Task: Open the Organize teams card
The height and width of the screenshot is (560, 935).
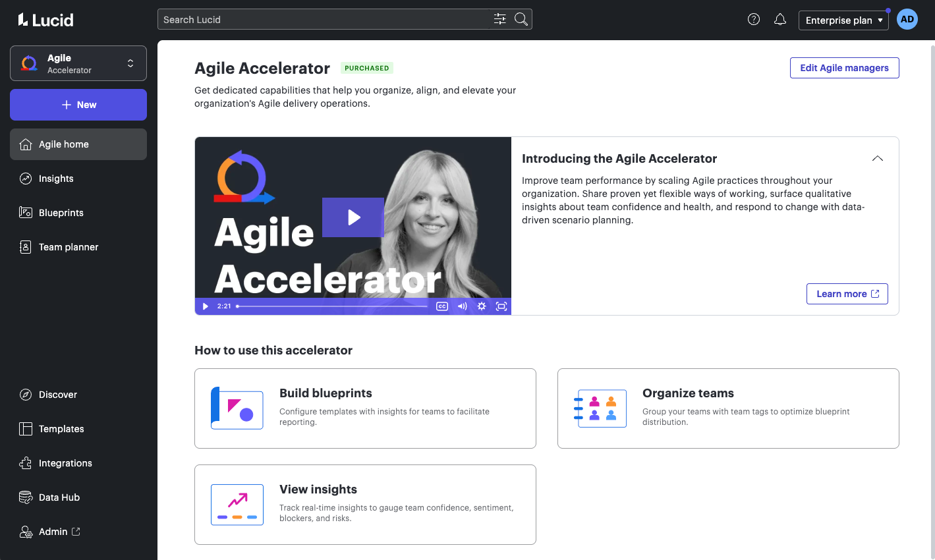Action: tap(728, 408)
